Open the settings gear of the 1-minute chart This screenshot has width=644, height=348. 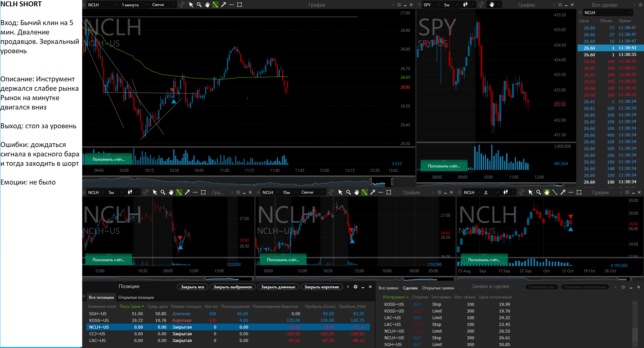coord(399,5)
